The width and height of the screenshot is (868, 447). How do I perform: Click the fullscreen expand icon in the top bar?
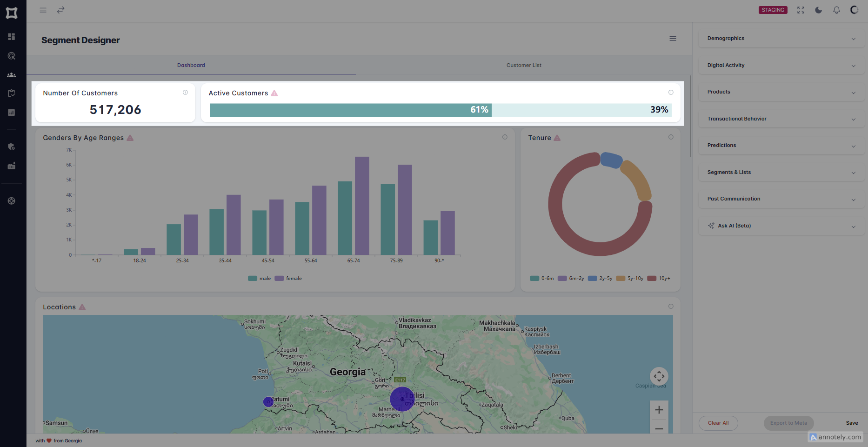click(x=801, y=10)
